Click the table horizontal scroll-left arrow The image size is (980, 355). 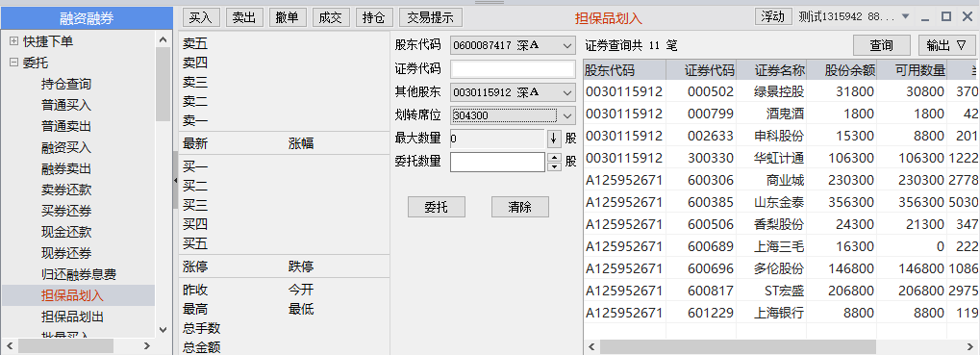[x=591, y=346]
